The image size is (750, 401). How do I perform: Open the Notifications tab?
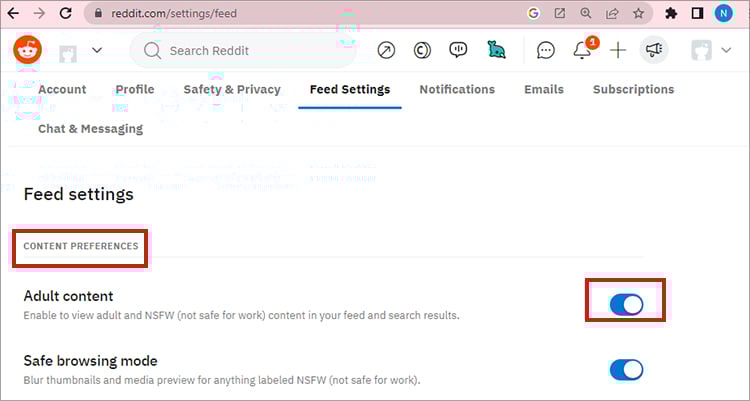[x=457, y=89]
